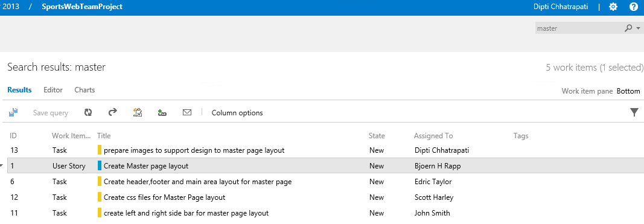
Task: Click ID cell 12
Action: pyautogui.click(x=14, y=197)
